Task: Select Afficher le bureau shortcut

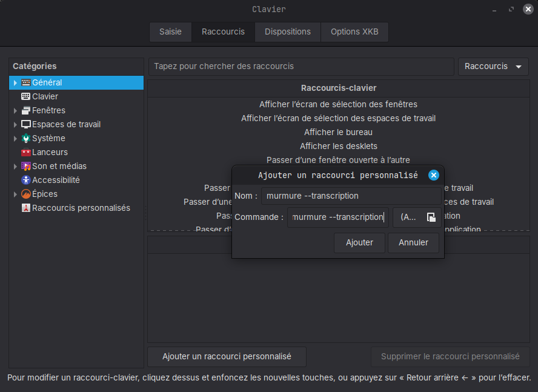Action: (338, 132)
